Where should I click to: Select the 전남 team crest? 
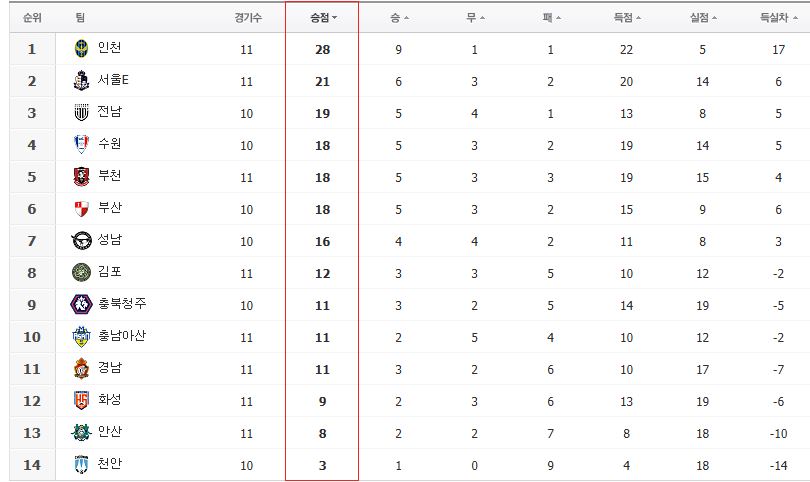[81, 113]
